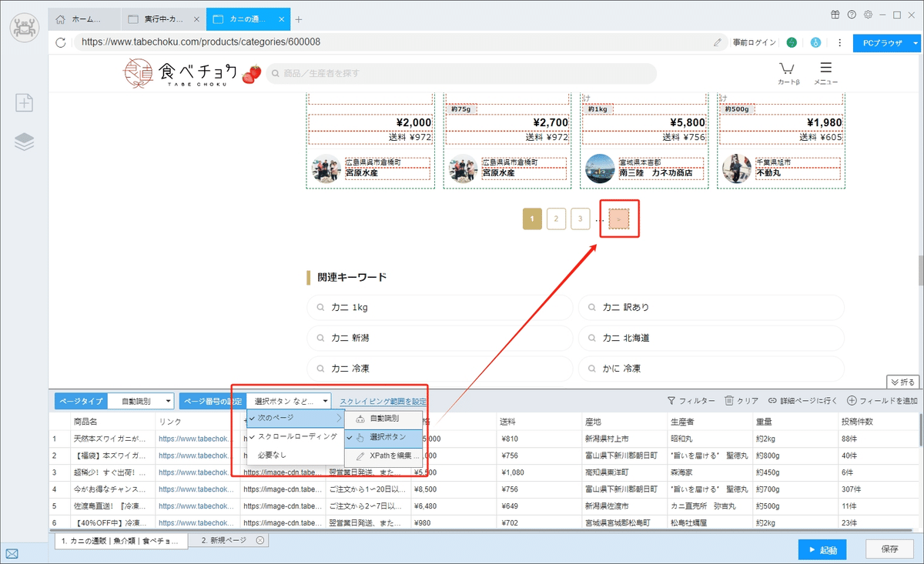Select 必要なし menu option
The height and width of the screenshot is (564, 924).
296,455
